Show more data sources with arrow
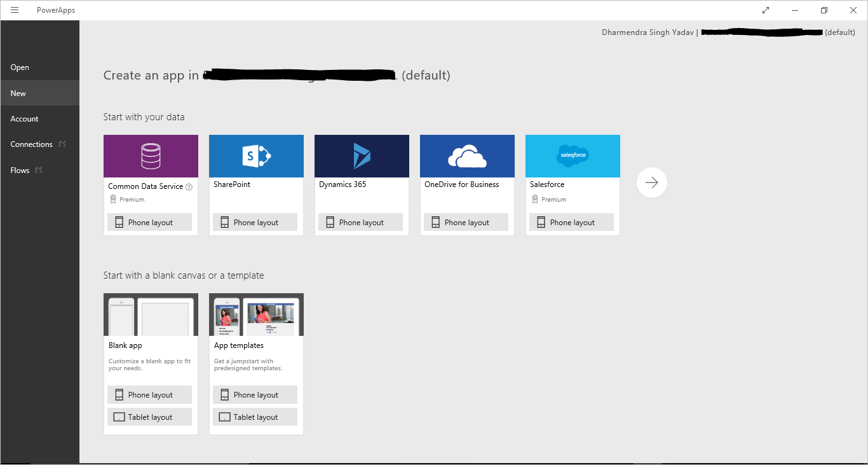This screenshot has height=465, width=868. [x=651, y=183]
